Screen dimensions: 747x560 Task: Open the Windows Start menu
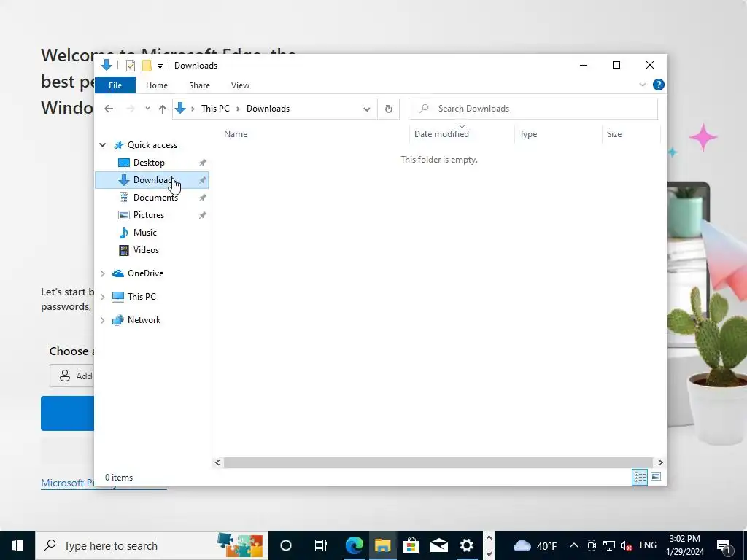(18, 545)
